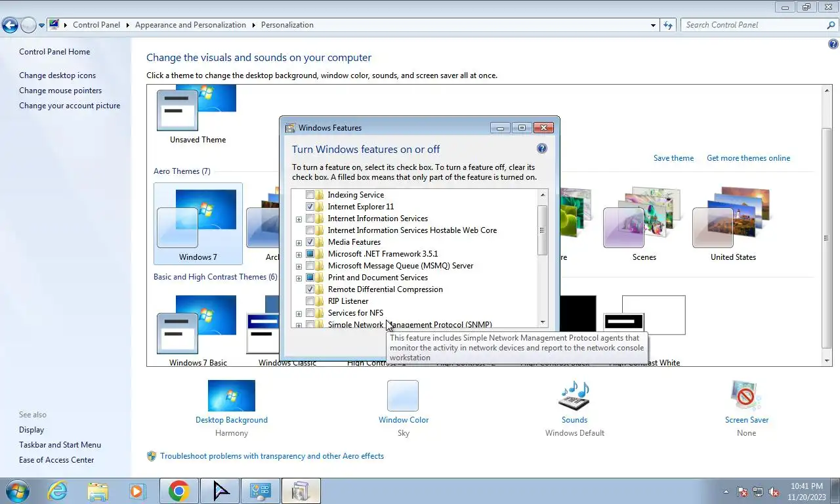This screenshot has height=504, width=840.
Task: Select the Windows 7 Basic theme
Action: point(198,330)
